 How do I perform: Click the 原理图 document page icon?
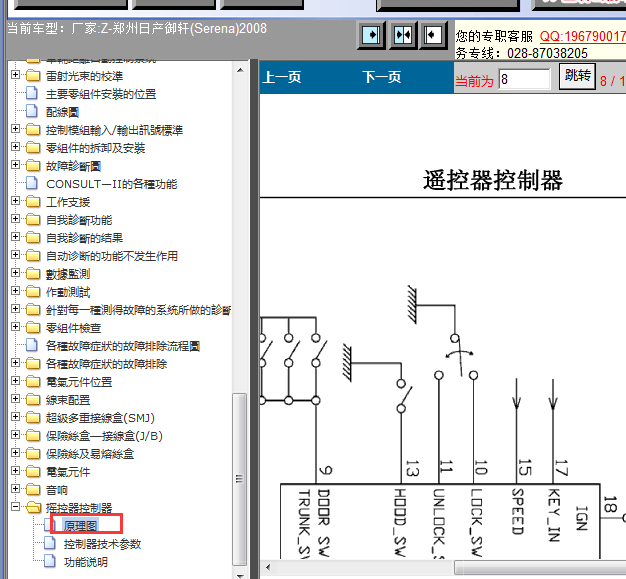pos(50,525)
